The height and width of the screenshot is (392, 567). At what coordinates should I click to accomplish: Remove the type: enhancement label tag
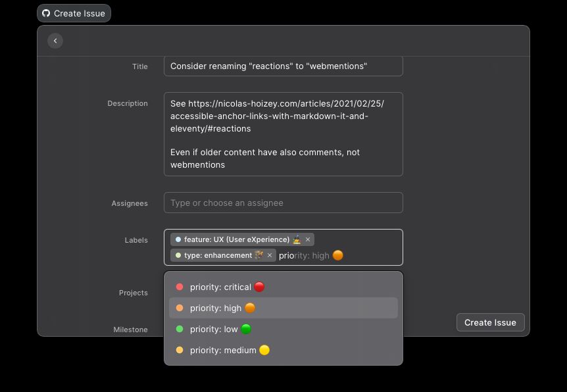[270, 255]
